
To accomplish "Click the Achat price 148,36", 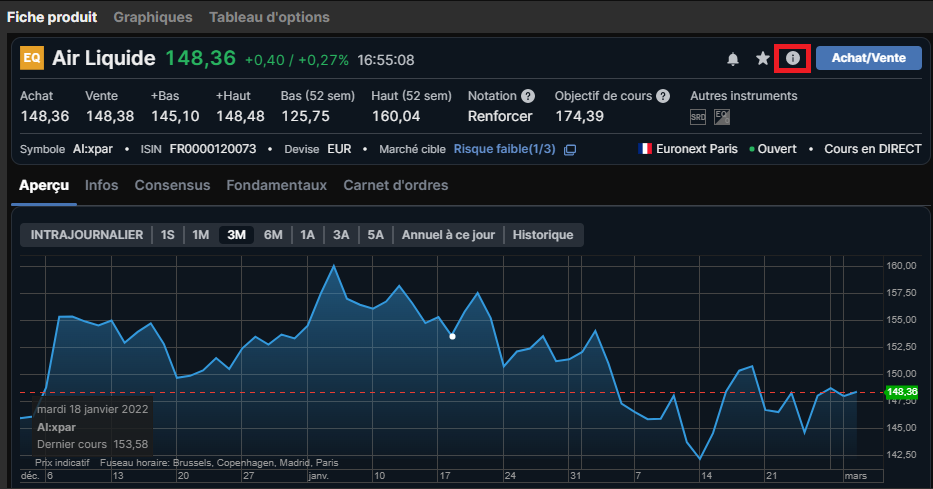I will [x=45, y=117].
